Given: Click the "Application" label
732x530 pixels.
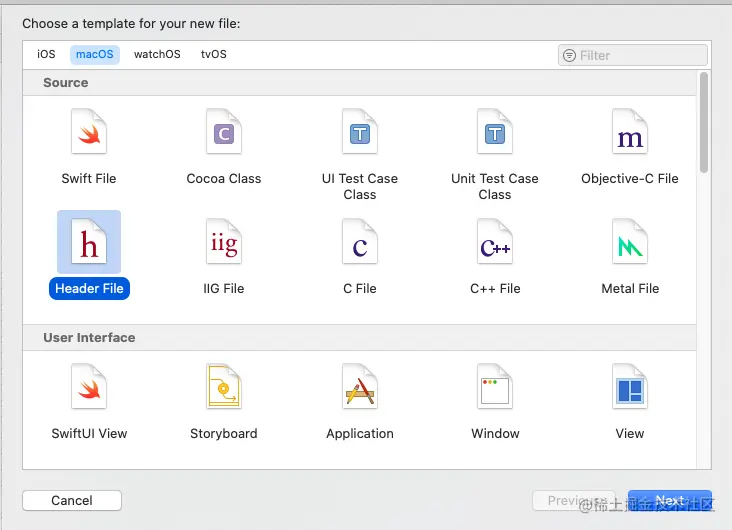Looking at the screenshot, I should coord(360,433).
